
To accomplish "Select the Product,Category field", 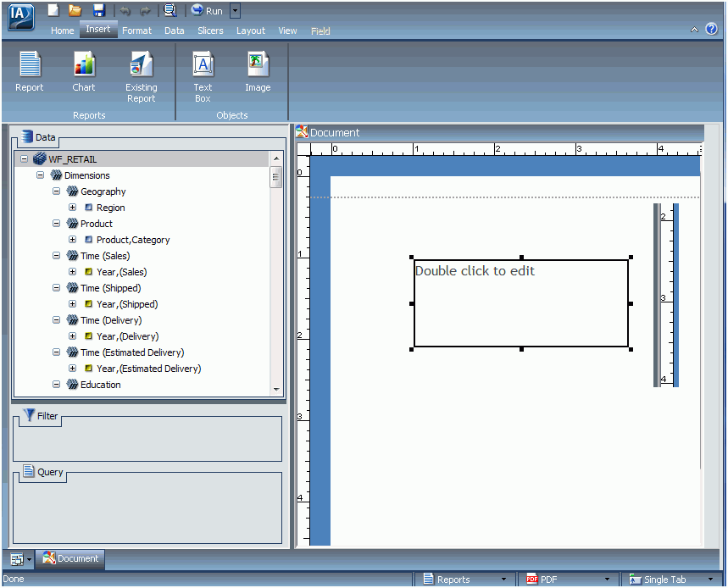I will pos(133,240).
